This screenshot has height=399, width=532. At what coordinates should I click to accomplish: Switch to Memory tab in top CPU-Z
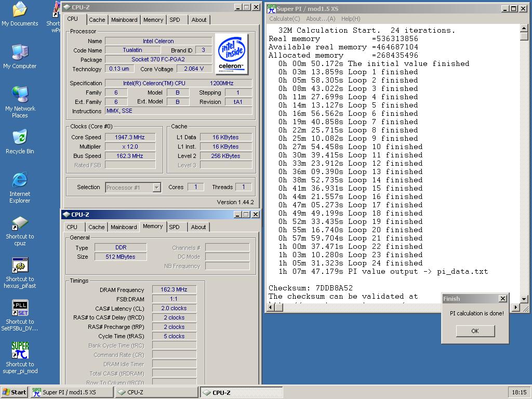pos(153,20)
